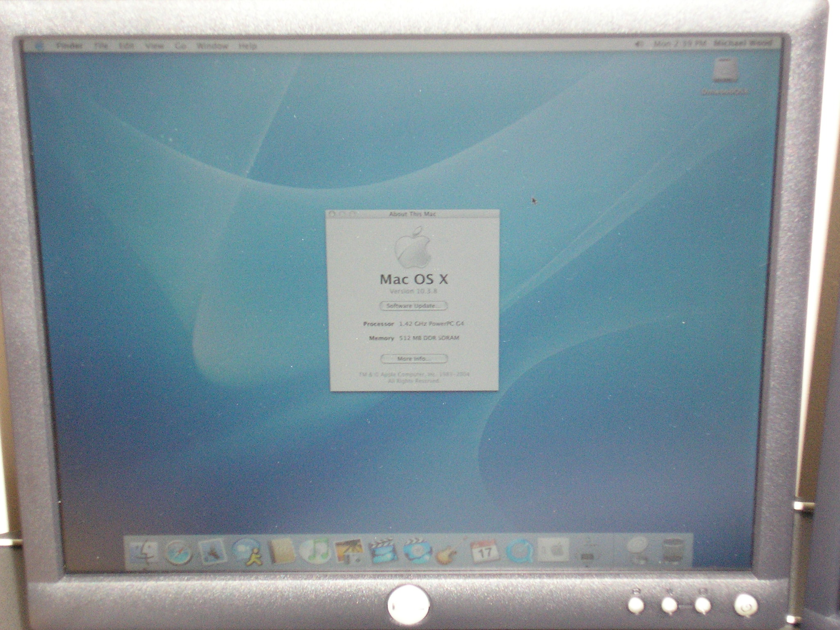The height and width of the screenshot is (630, 840).
Task: Open System Preferences in the Dock
Action: tap(554, 550)
